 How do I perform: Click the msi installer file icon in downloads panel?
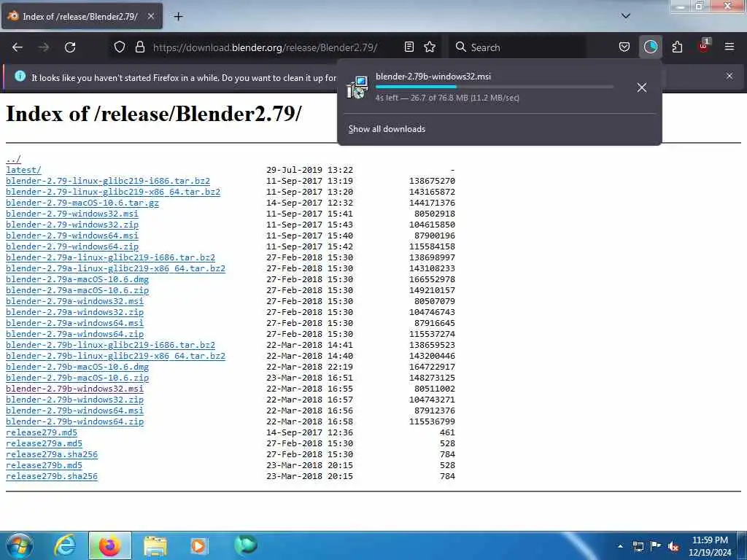(357, 87)
